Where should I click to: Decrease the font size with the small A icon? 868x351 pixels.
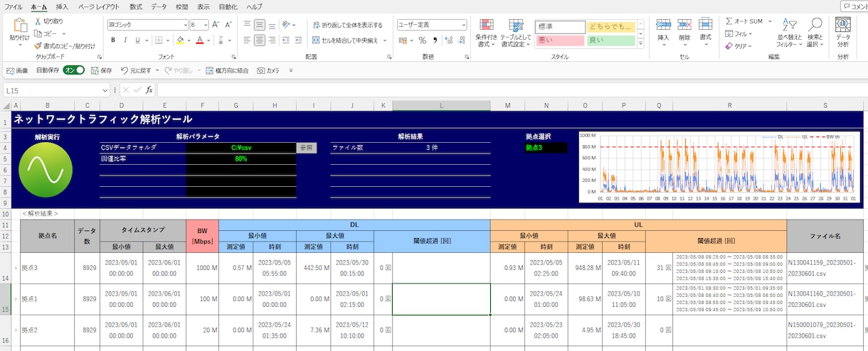[x=228, y=25]
